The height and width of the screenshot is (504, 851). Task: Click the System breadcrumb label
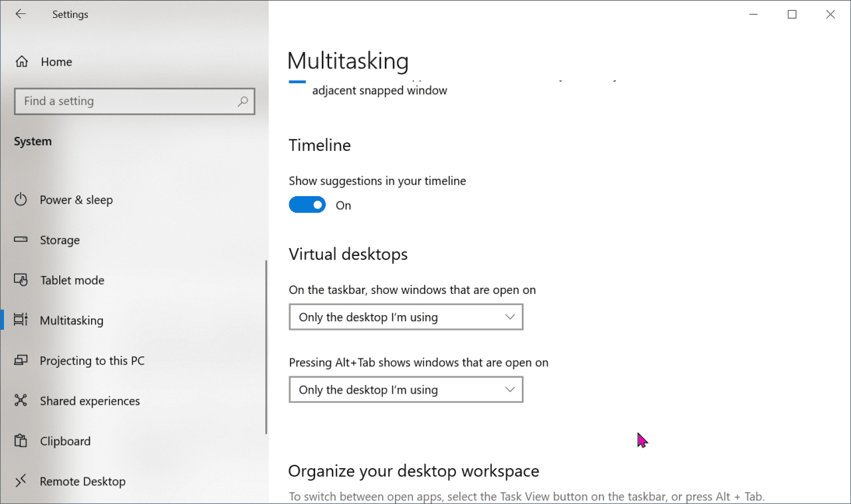click(33, 141)
